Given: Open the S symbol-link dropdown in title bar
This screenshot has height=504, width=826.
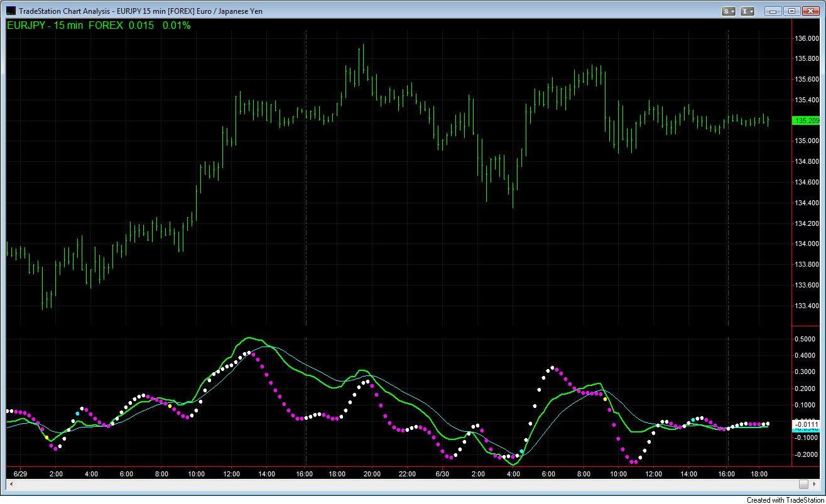Looking at the screenshot, I should 729,11.
